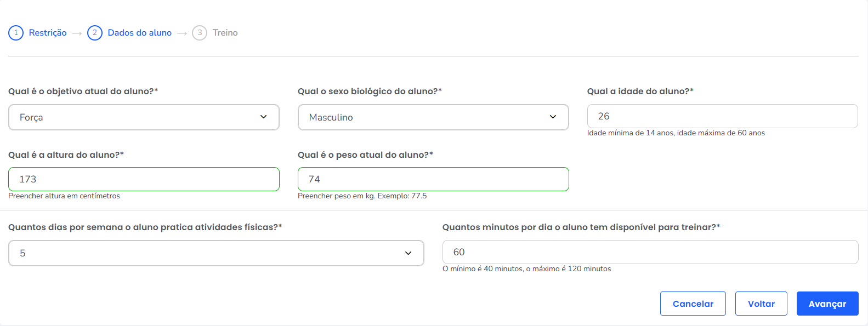This screenshot has width=868, height=326.
Task: Click the step 3 circle icon
Action: point(200,33)
